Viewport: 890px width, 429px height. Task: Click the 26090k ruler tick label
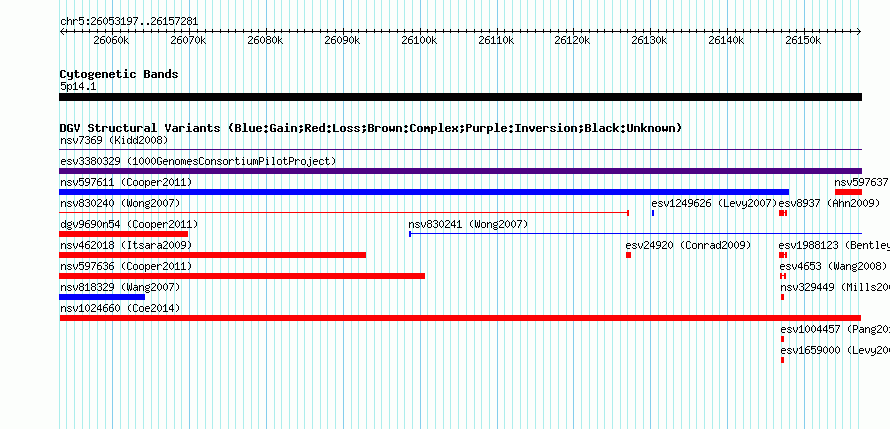[x=342, y=40]
